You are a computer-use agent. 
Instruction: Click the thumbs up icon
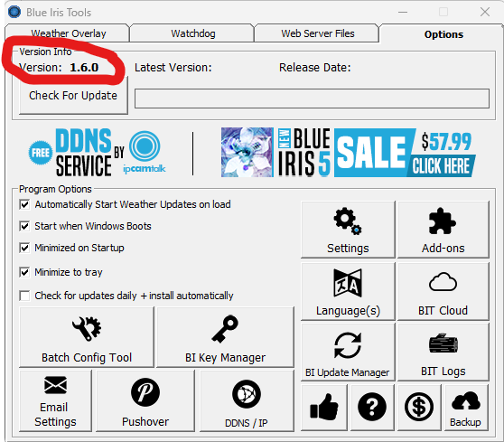point(324,408)
